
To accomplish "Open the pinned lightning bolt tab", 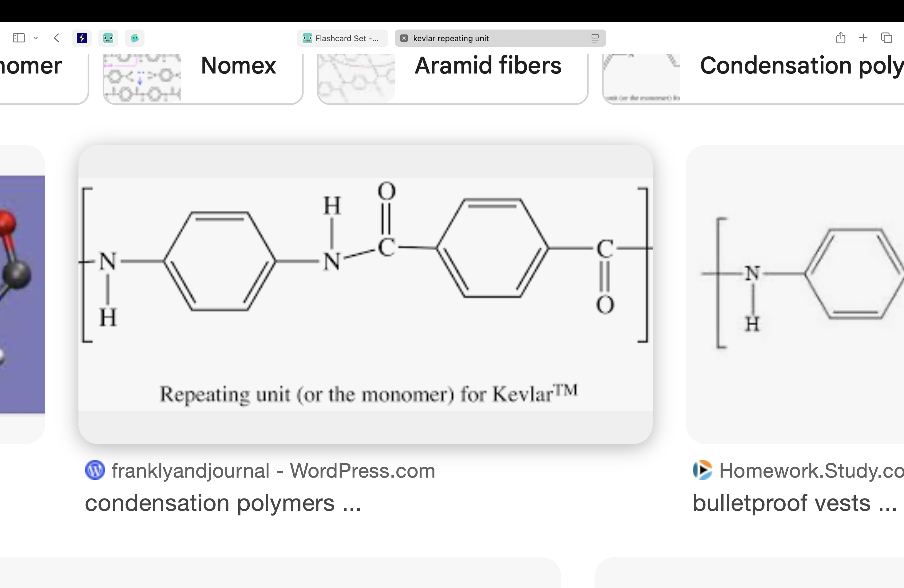I will 82,38.
